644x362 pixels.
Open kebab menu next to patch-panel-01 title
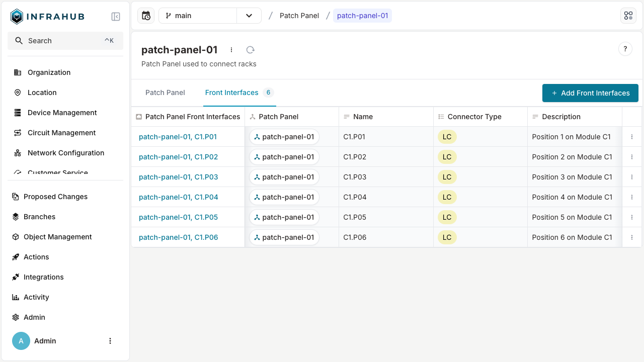[231, 50]
